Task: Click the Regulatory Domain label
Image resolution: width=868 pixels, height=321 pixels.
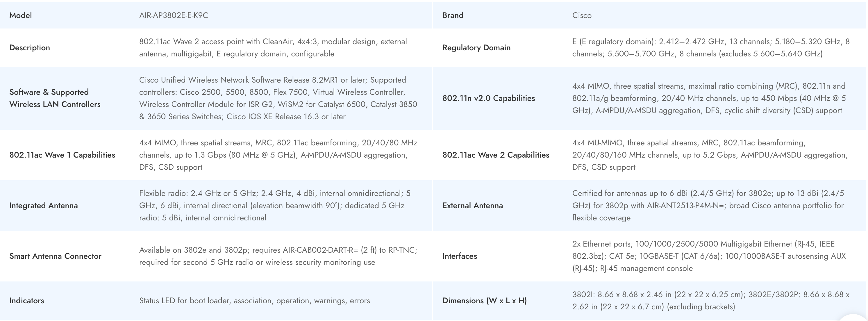Action: coord(476,48)
